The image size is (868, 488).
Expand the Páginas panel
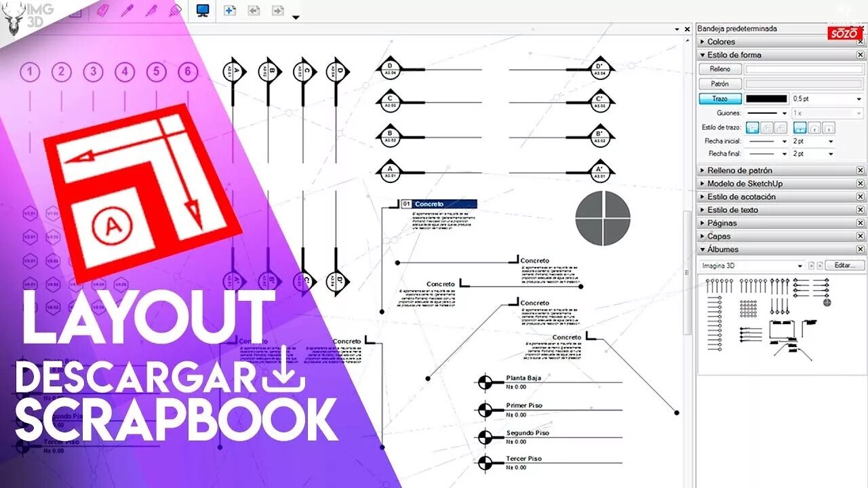click(x=703, y=223)
